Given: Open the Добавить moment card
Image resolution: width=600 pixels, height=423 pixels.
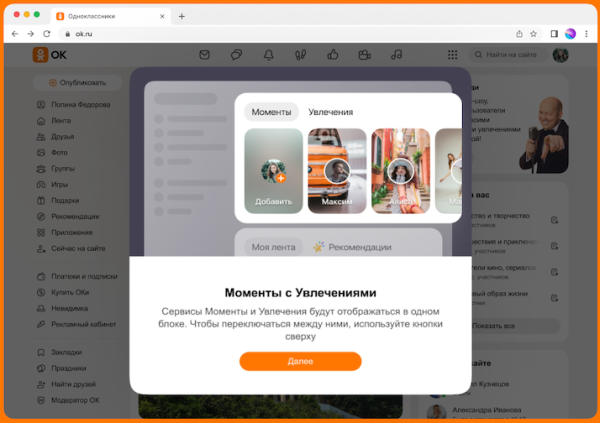Looking at the screenshot, I should point(273,171).
